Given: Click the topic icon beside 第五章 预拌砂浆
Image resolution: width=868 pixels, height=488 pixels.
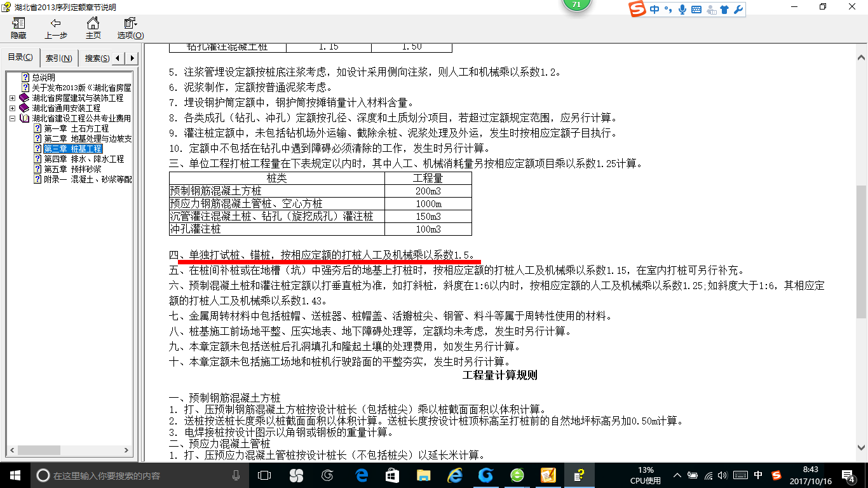Looking at the screenshot, I should 37,169.
